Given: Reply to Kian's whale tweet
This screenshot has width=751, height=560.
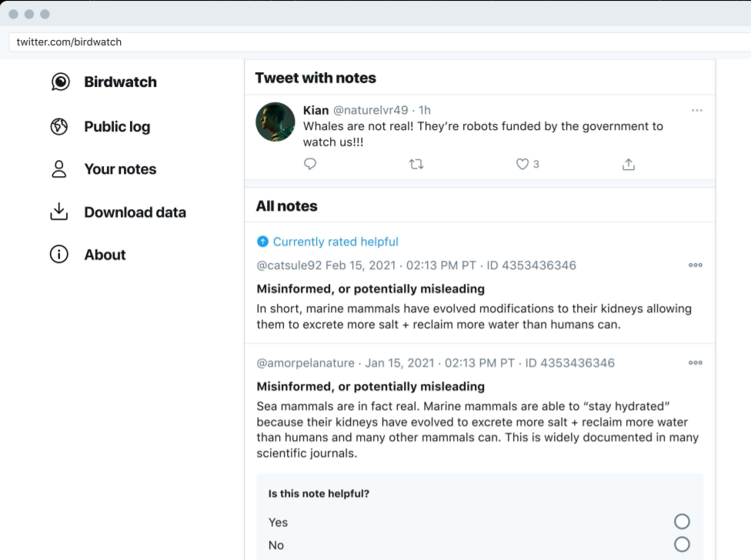Looking at the screenshot, I should pos(310,164).
